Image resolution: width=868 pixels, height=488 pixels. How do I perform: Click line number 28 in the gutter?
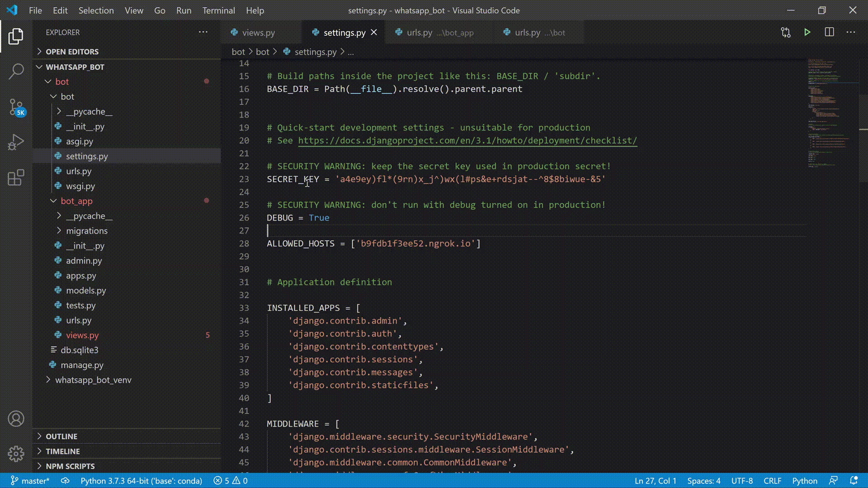[x=244, y=244]
